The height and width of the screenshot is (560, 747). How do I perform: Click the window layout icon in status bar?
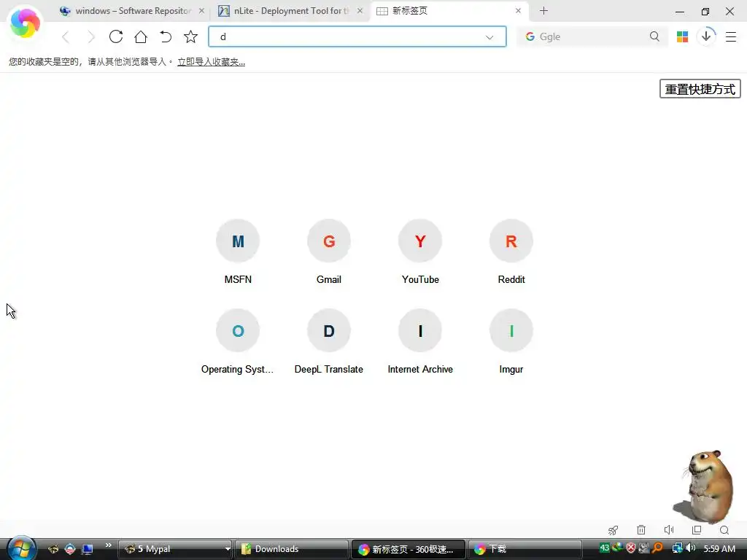(697, 530)
